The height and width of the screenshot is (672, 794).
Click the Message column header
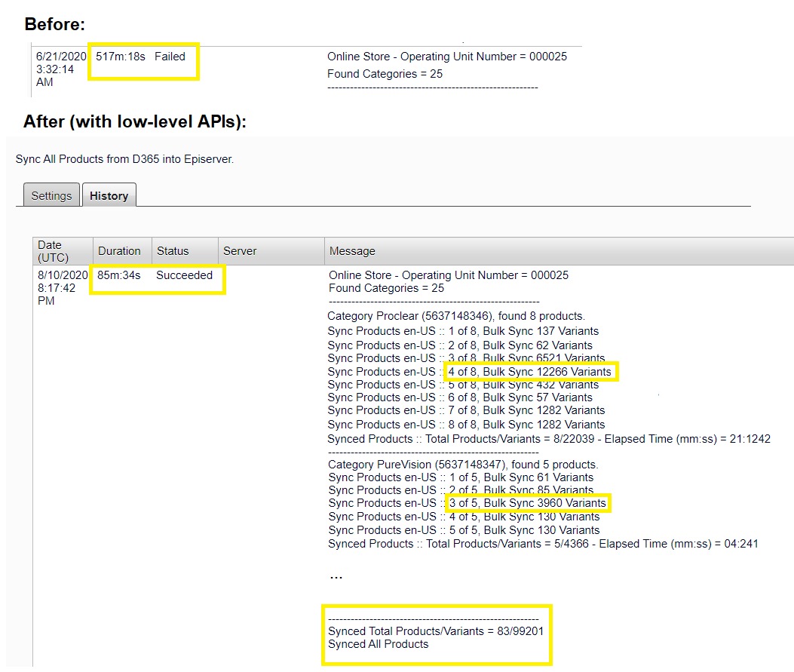(352, 251)
